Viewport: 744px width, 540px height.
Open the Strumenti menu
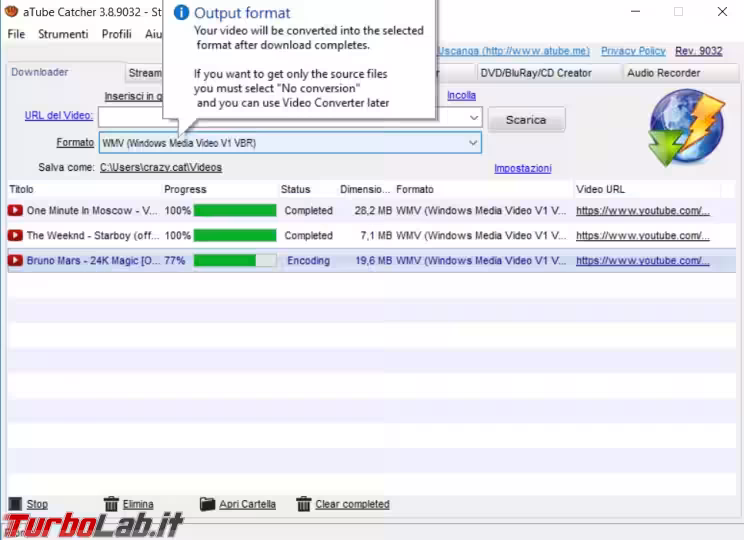tap(63, 34)
